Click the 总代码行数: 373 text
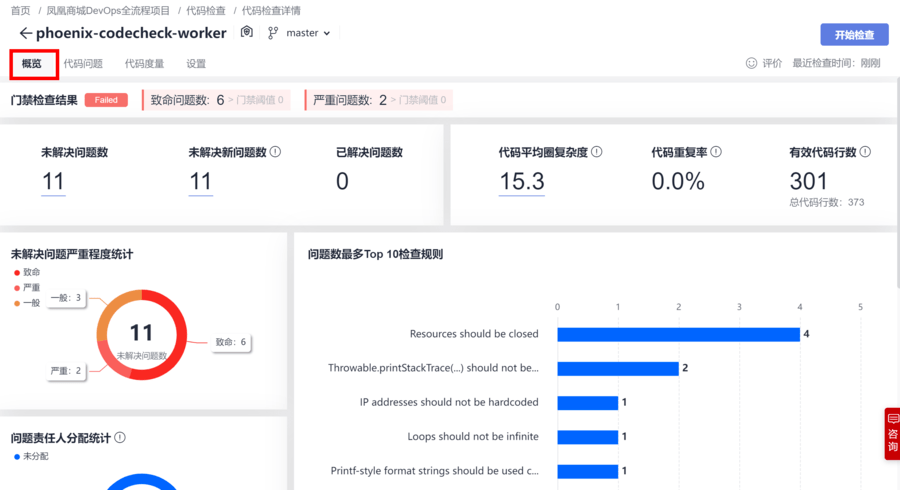This screenshot has height=490, width=900. 827,202
